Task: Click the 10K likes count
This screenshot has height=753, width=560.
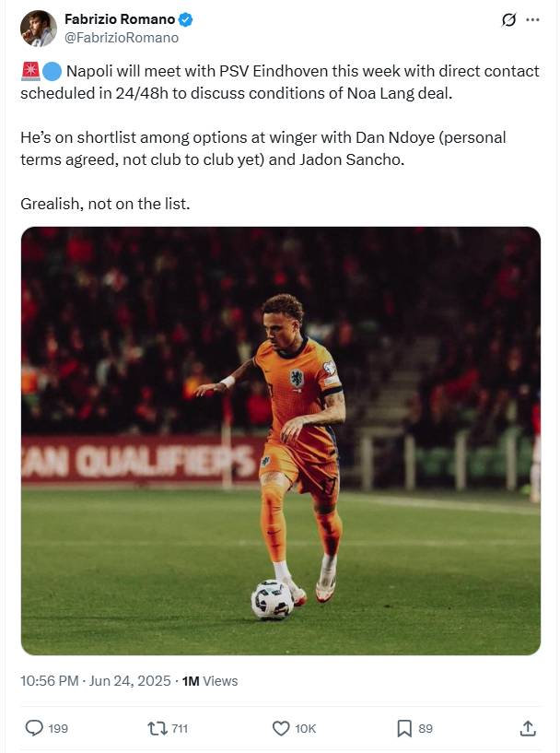Action: [305, 728]
